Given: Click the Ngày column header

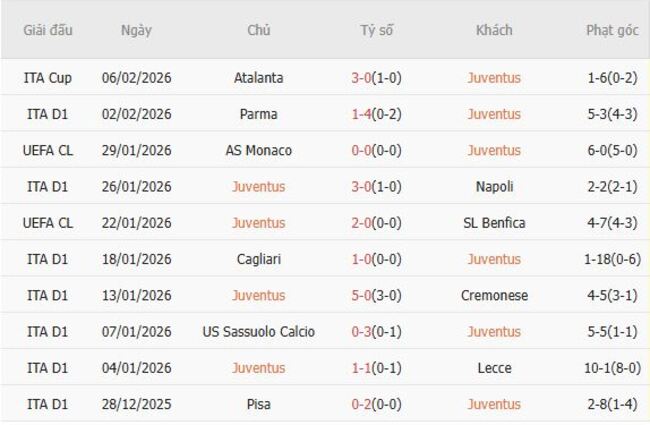Looking at the screenshot, I should tap(136, 30).
